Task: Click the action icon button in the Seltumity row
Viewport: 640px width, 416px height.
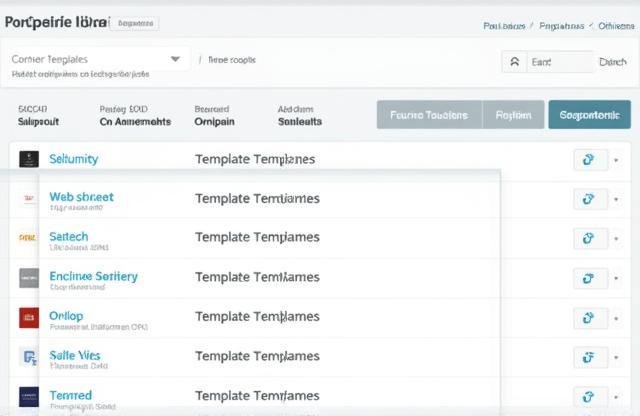Action: [x=590, y=160]
